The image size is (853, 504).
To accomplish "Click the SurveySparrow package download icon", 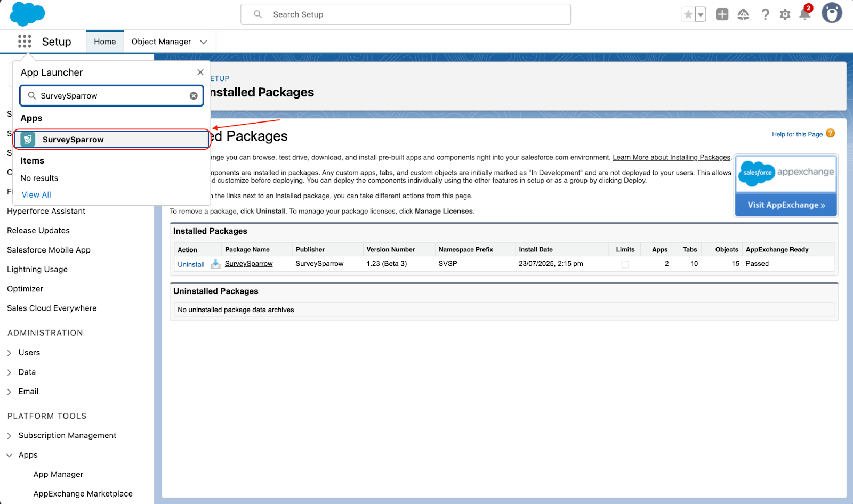I will pyautogui.click(x=215, y=264).
